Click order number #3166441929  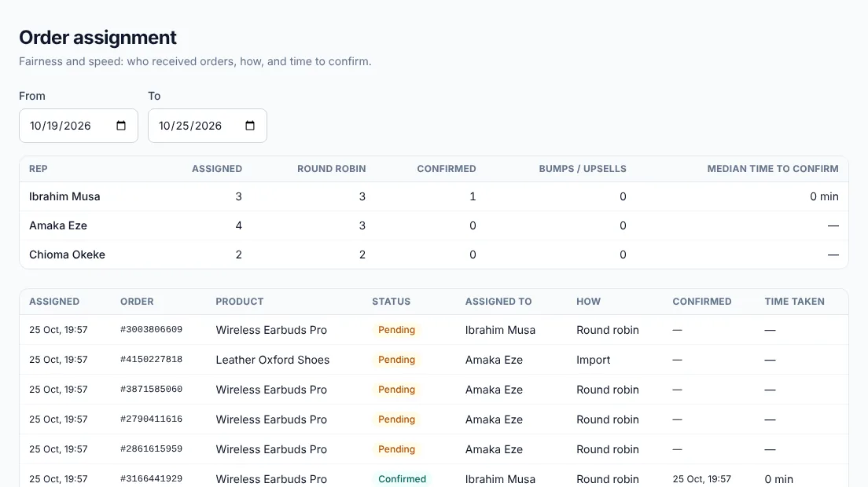[151, 478]
